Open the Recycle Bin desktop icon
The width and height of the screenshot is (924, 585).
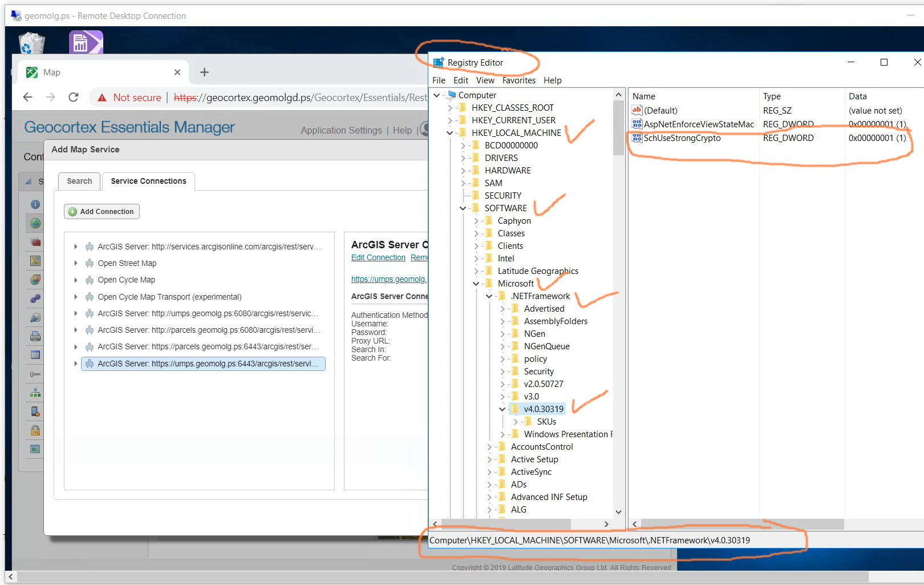point(32,43)
